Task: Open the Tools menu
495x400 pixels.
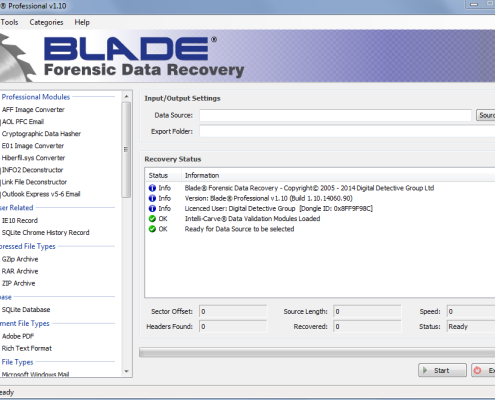Action: pyautogui.click(x=9, y=22)
